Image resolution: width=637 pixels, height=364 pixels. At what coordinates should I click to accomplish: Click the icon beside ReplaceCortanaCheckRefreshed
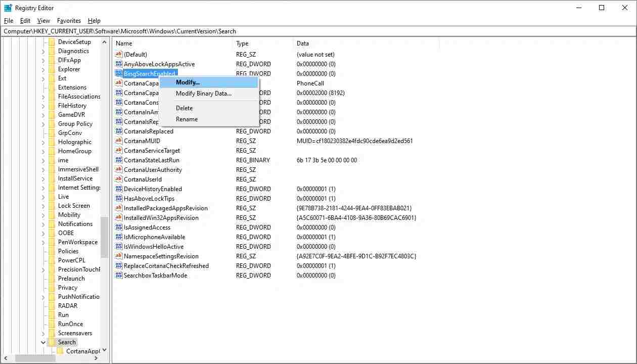(119, 265)
